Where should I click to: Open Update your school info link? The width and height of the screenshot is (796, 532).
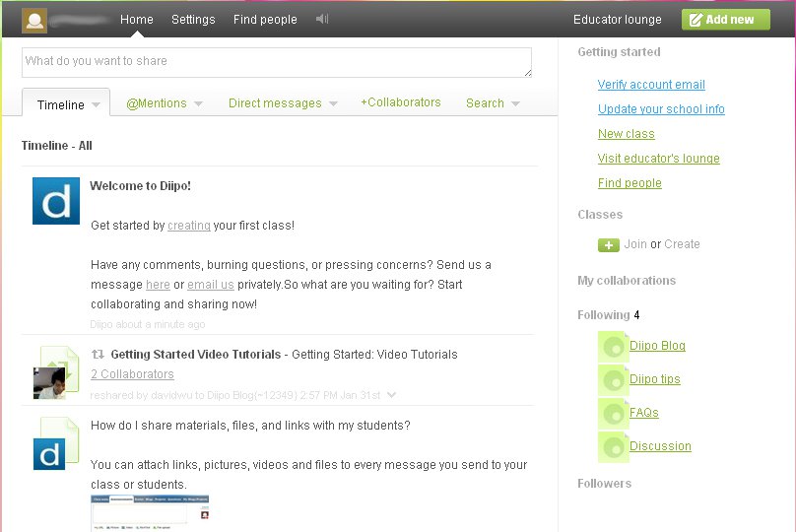click(661, 109)
